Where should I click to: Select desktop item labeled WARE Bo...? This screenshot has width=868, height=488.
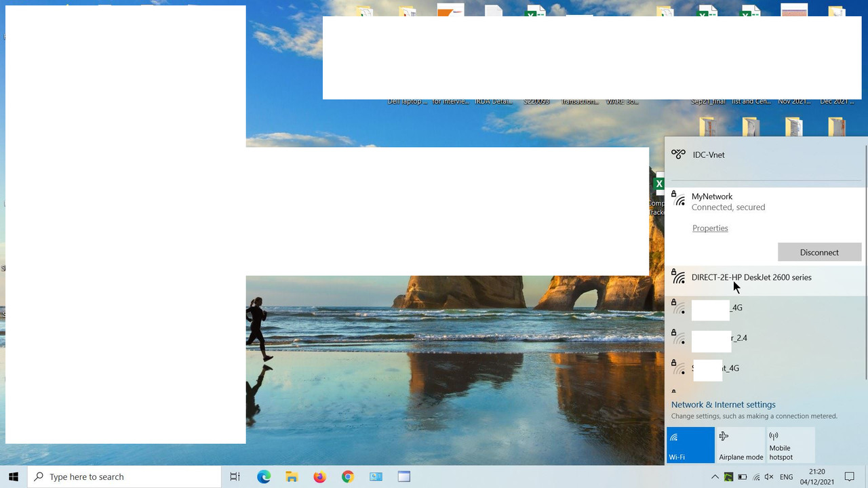pos(623,102)
